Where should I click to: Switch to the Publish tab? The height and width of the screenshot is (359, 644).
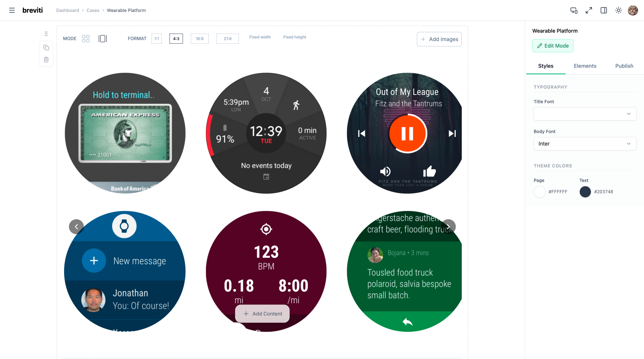[x=624, y=66]
